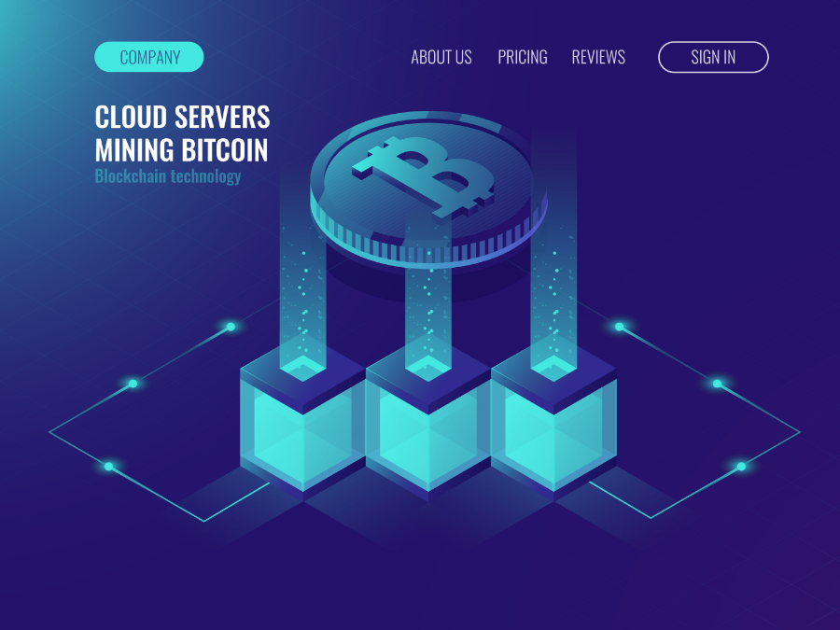The height and width of the screenshot is (630, 840).
Task: Click the CLOUD SERVERS heading text
Action: click(x=182, y=117)
